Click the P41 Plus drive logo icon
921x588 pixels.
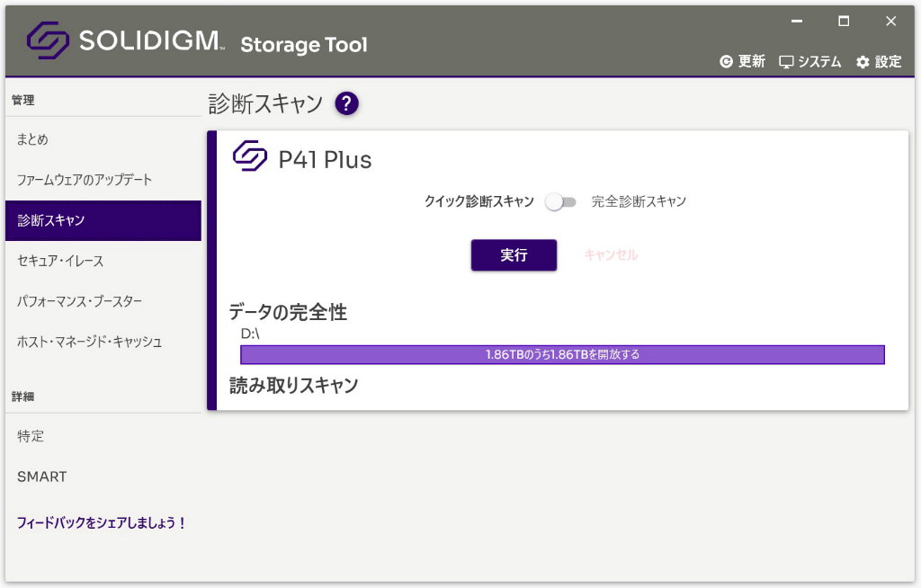[250, 156]
